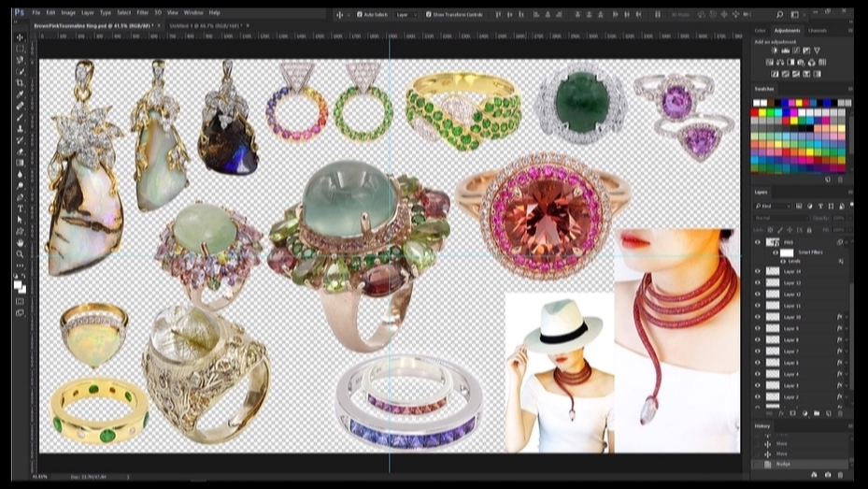Expand effects chevron on Layer 10
This screenshot has height=489, width=868.
[847, 317]
